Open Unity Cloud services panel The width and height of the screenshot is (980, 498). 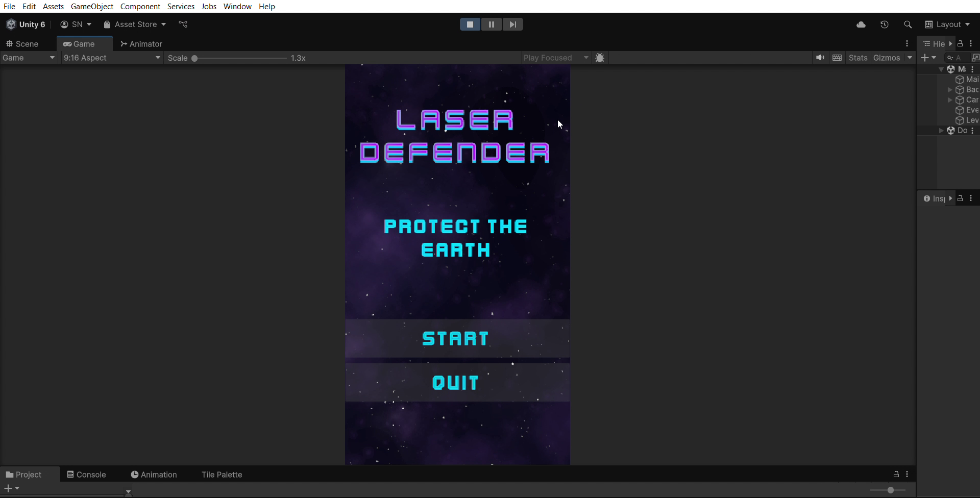[x=861, y=24]
